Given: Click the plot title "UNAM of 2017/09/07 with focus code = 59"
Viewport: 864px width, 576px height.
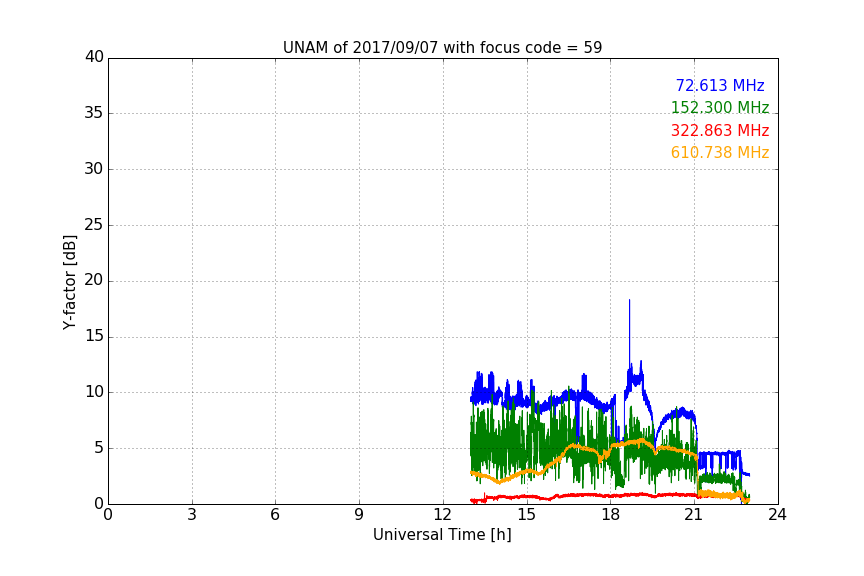Looking at the screenshot, I should [x=442, y=47].
